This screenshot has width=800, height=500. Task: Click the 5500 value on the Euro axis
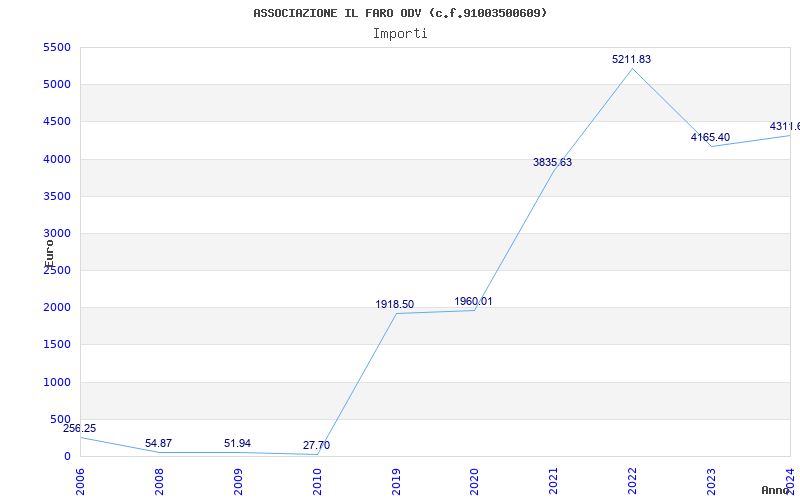point(57,47)
